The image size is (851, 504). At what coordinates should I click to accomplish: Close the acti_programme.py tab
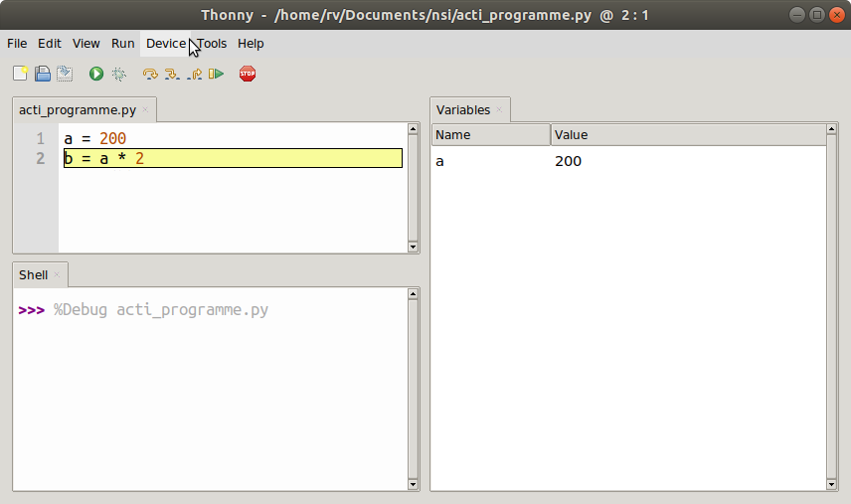(145, 109)
